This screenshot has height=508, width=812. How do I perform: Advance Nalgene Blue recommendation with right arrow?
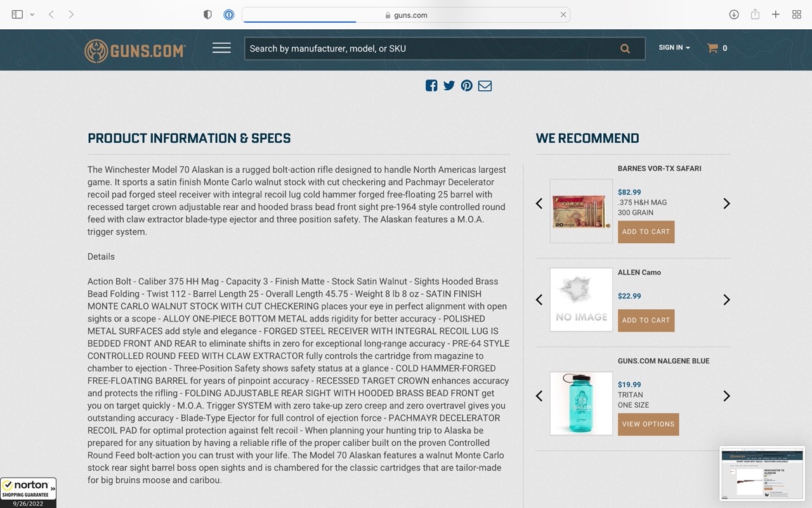tap(726, 396)
